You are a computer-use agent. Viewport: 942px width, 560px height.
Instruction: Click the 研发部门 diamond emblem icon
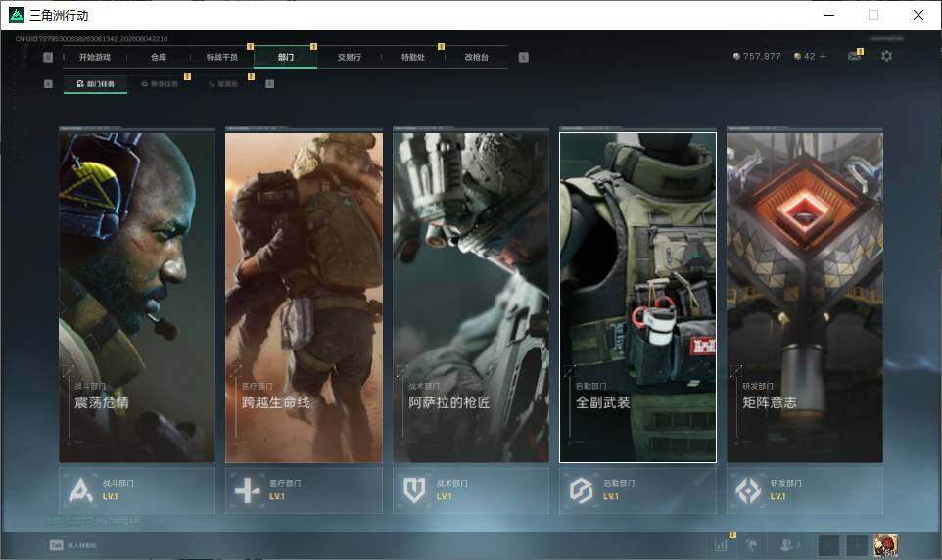tap(748, 490)
